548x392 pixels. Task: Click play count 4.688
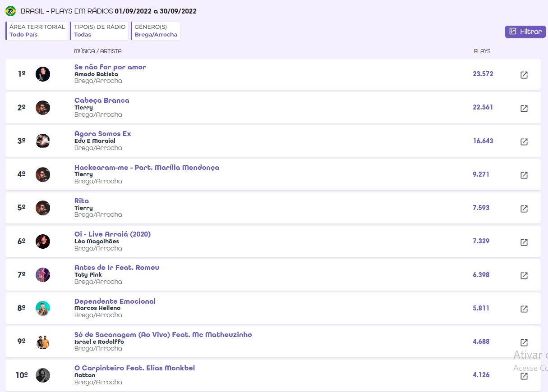click(481, 342)
